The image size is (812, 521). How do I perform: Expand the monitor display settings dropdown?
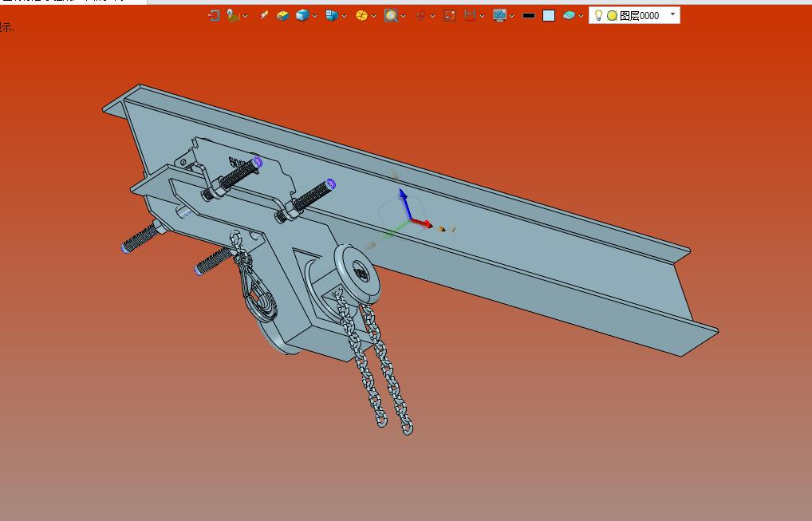click(511, 16)
